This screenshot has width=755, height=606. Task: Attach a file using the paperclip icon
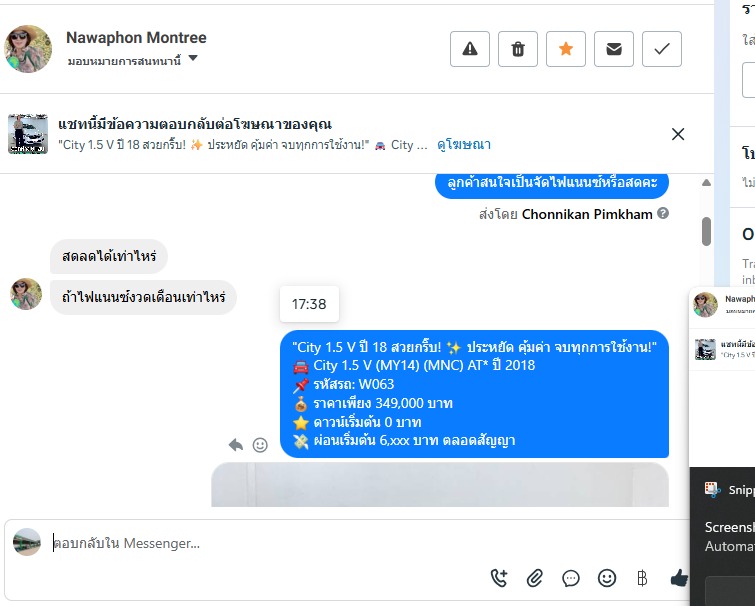tap(534, 578)
